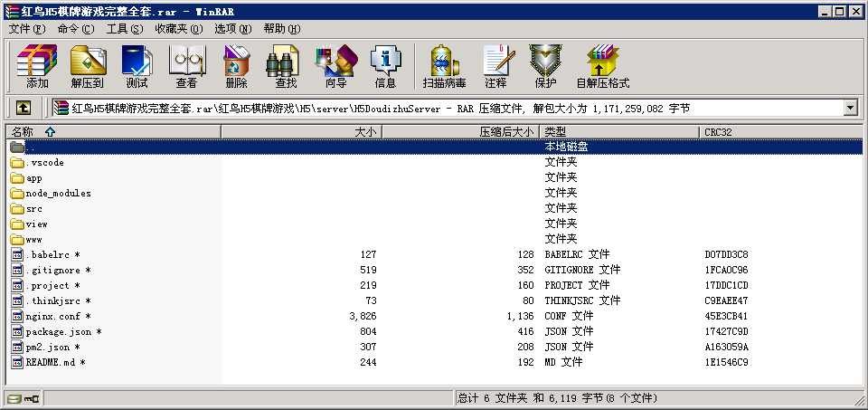The height and width of the screenshot is (410, 868).
Task: Open the Comment (注释) toolbar icon
Action: click(x=495, y=67)
